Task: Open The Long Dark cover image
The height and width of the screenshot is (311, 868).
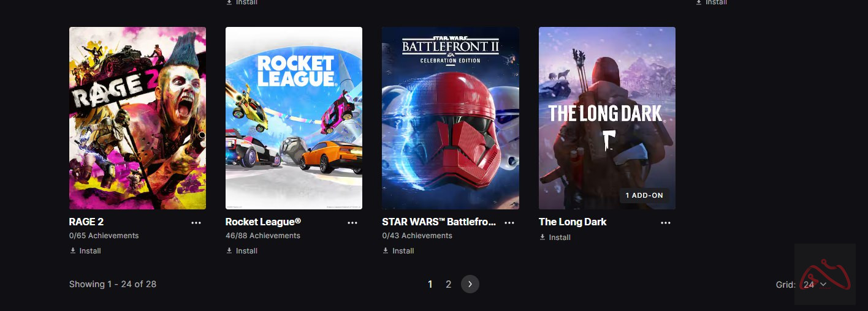Action: click(607, 118)
